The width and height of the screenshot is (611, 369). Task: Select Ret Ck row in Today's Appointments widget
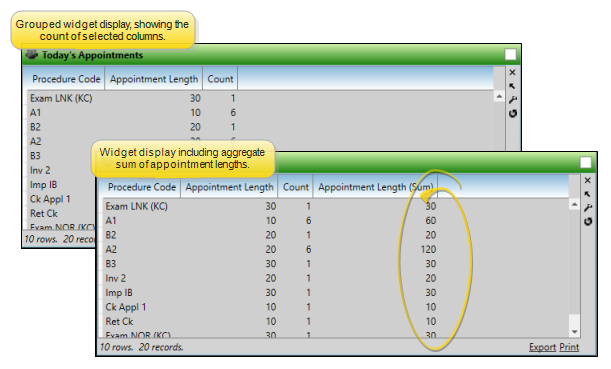[60, 214]
